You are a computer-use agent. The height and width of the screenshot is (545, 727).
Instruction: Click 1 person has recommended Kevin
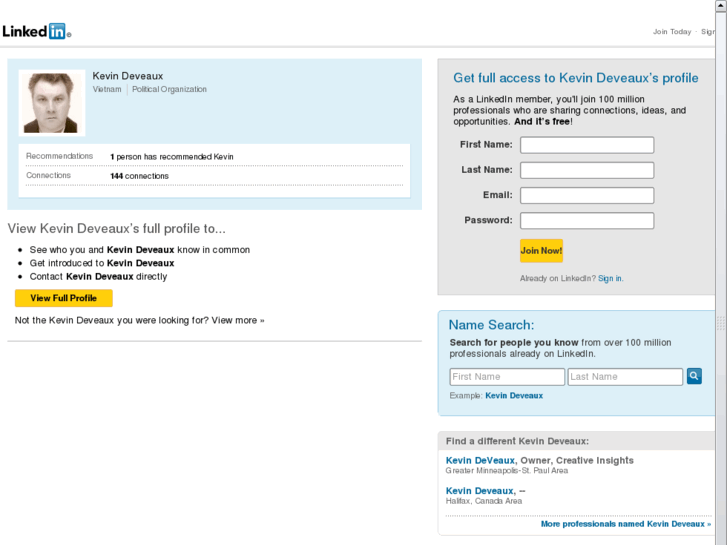coord(172,157)
